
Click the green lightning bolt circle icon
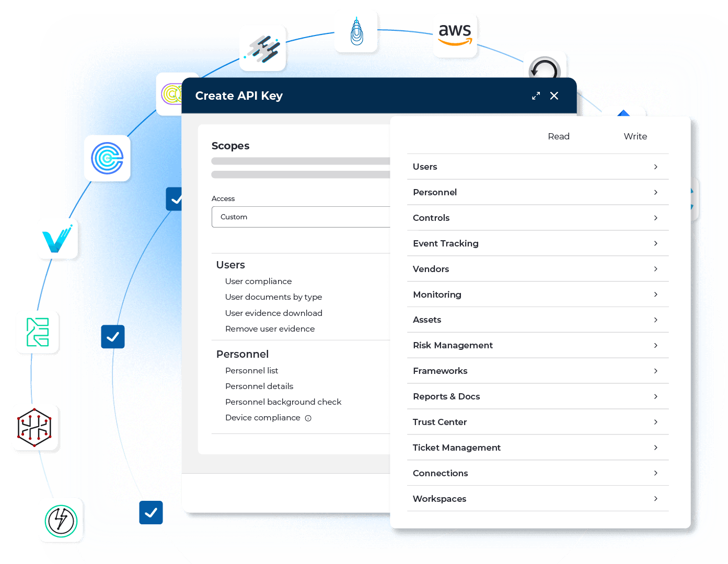(61, 521)
